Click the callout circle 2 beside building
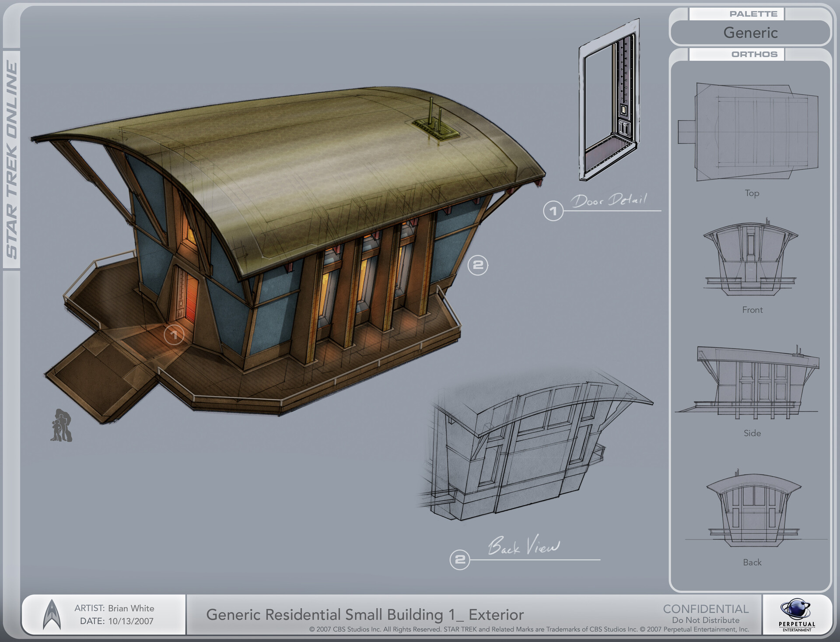 pyautogui.click(x=478, y=265)
